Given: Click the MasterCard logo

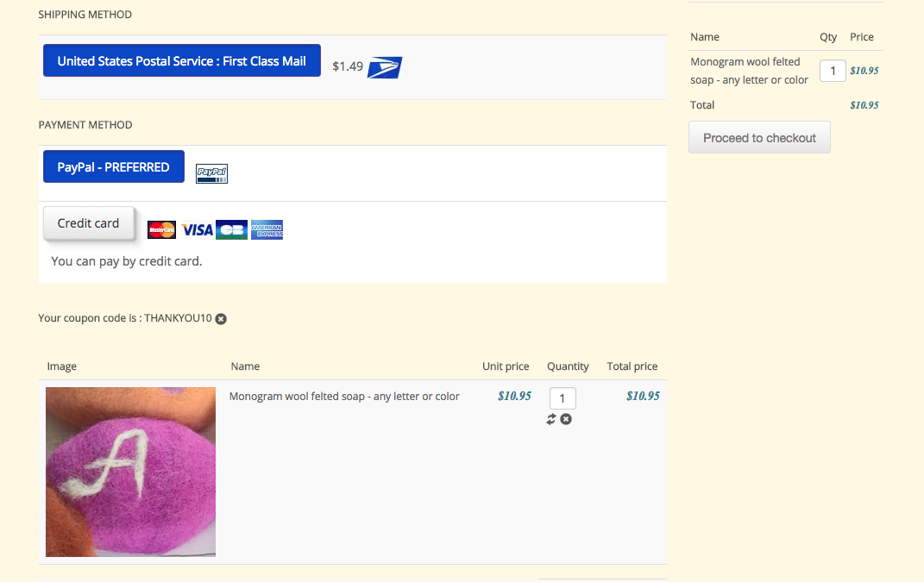Looking at the screenshot, I should point(161,229).
